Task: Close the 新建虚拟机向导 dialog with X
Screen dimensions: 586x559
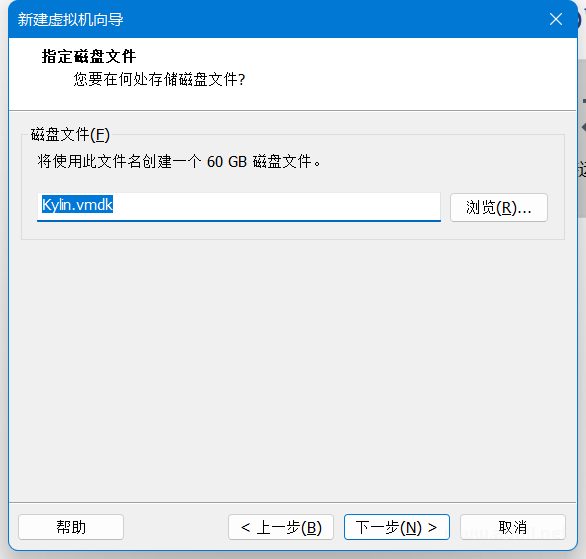Action: point(556,19)
